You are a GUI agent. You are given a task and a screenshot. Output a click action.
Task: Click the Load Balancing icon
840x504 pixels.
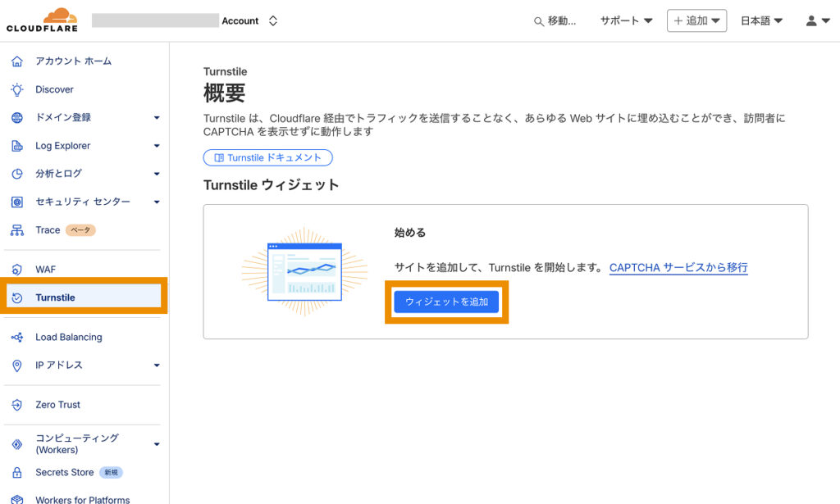pyautogui.click(x=17, y=337)
